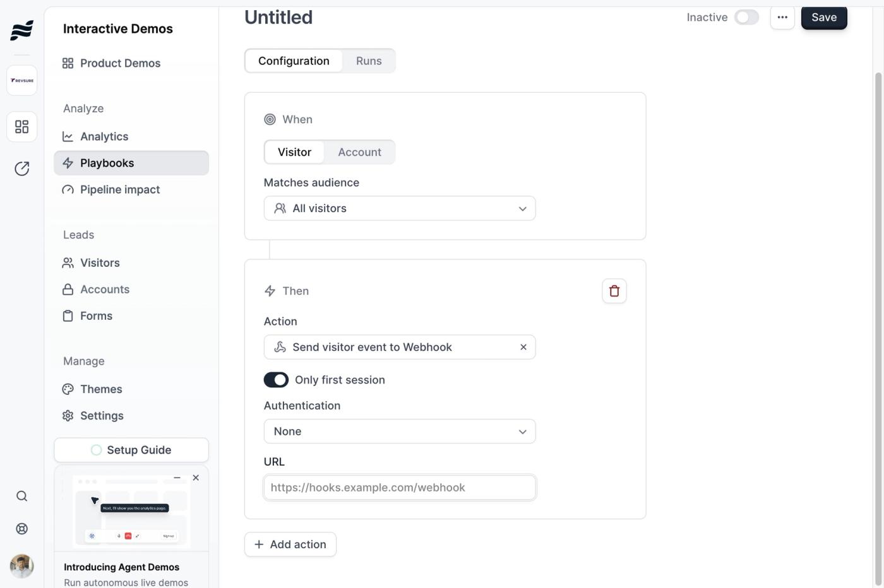The height and width of the screenshot is (588, 884).
Task: Open the user avatar profile menu
Action: point(22,566)
